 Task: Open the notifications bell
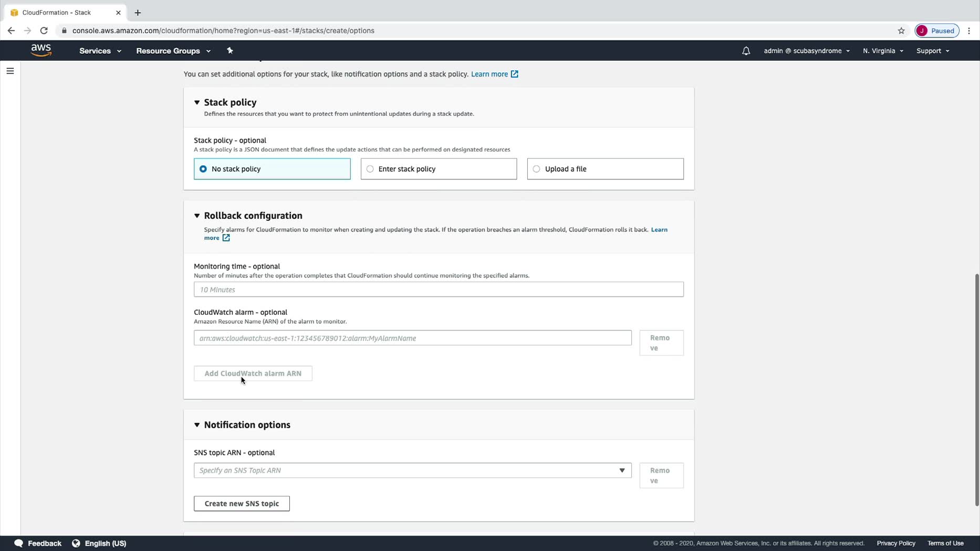click(746, 51)
